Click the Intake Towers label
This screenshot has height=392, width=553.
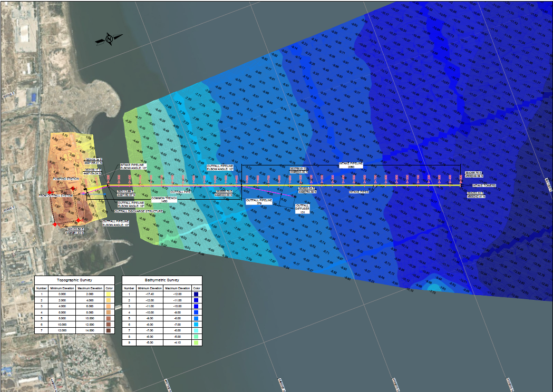484,185
